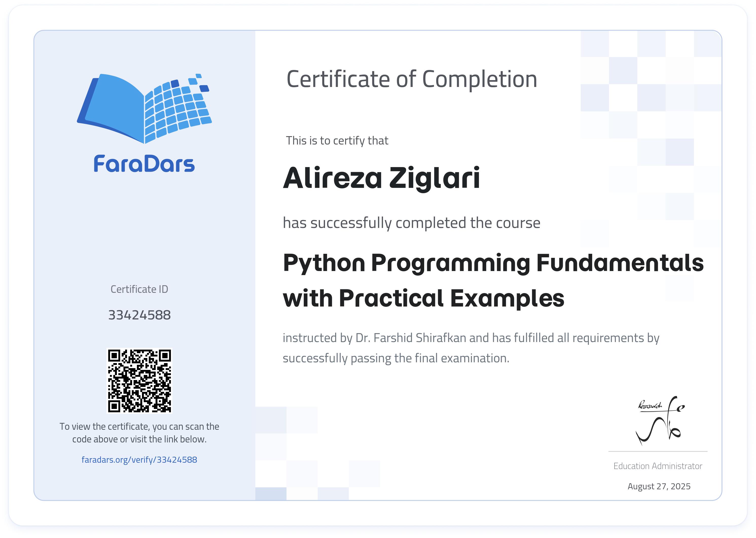Click the administrator's handwritten signature
Screen dimensions: 756x538
660,421
